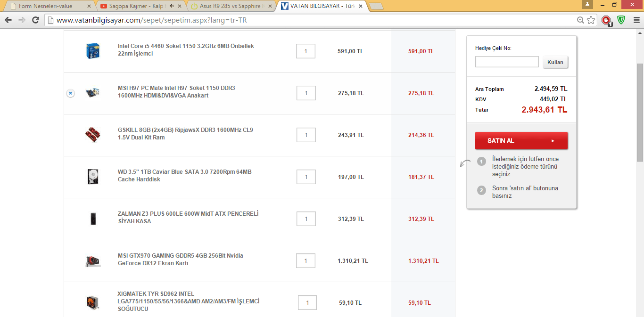Click the 'Hediye Çeki No:' label
Screen dimensions: 644x317
point(493,48)
